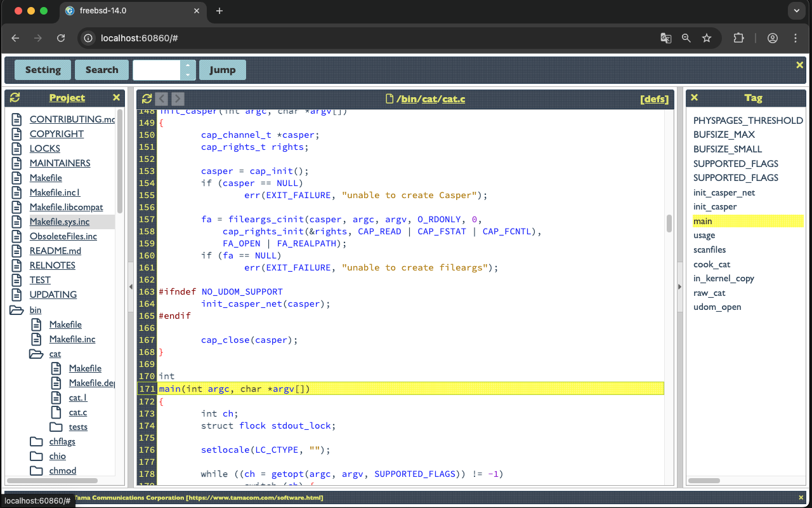This screenshot has width=812, height=508.
Task: Open the Setting button
Action: [x=43, y=70]
